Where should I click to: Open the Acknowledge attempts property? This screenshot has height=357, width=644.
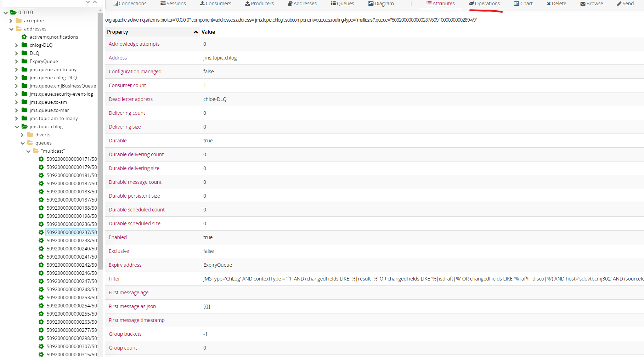point(134,44)
